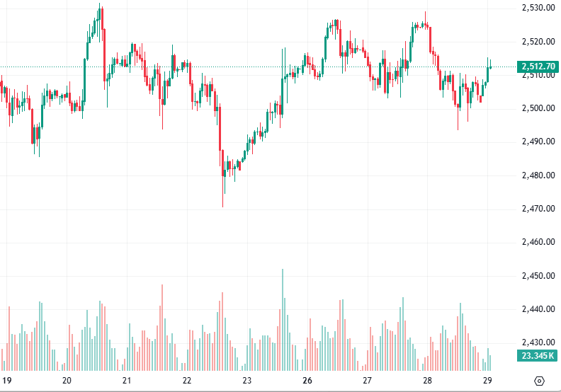Click date 27 on the time axis
Image resolution: width=561 pixels, height=392 pixels.
[367, 380]
